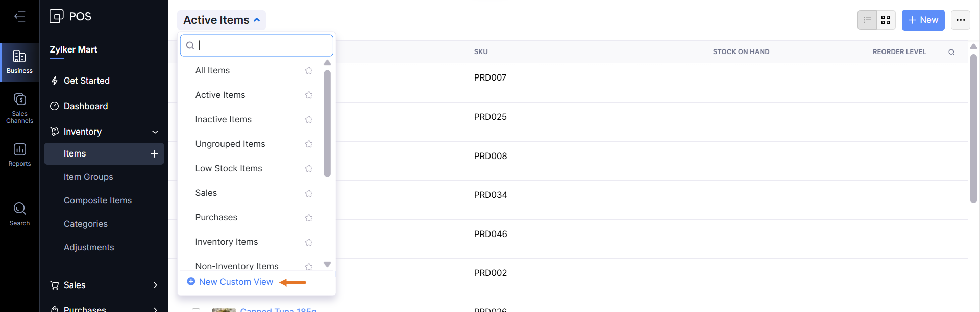Click New Custom View link
Viewport: 980px width, 312px height.
point(236,282)
